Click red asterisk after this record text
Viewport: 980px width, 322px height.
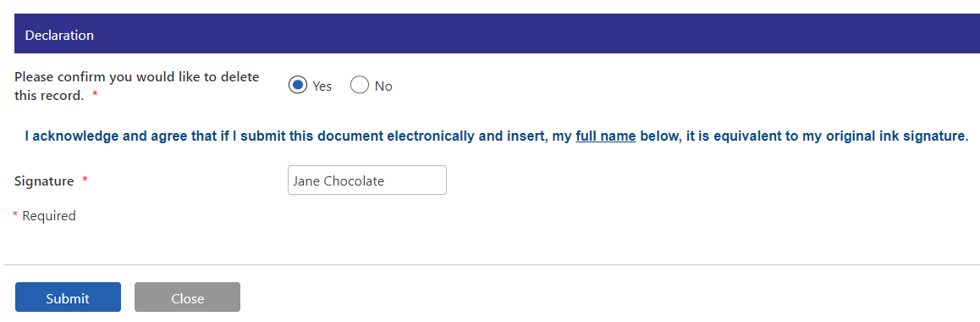coord(95,94)
